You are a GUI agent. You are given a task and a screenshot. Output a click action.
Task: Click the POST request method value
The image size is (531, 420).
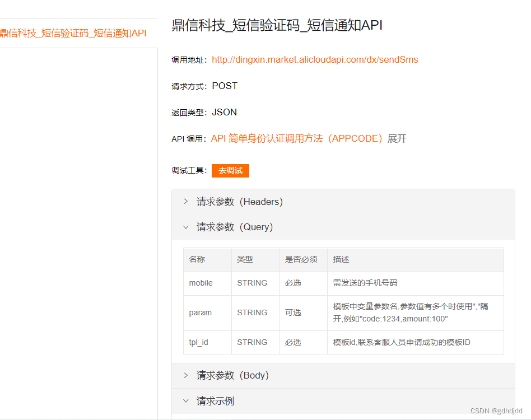[225, 86]
